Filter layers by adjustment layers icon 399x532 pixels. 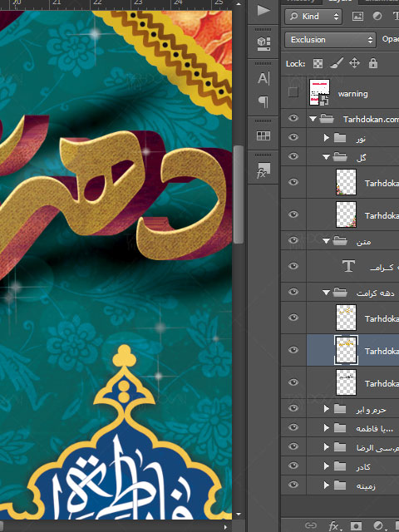pos(377,16)
